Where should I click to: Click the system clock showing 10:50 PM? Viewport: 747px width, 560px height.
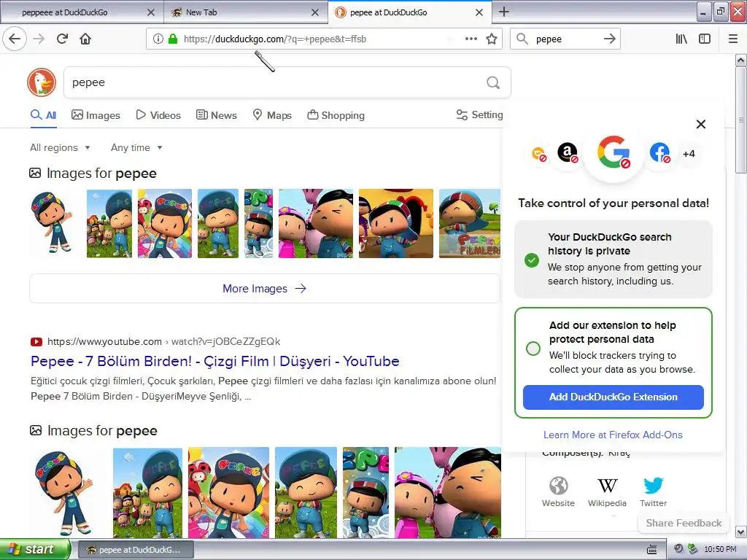pyautogui.click(x=720, y=550)
